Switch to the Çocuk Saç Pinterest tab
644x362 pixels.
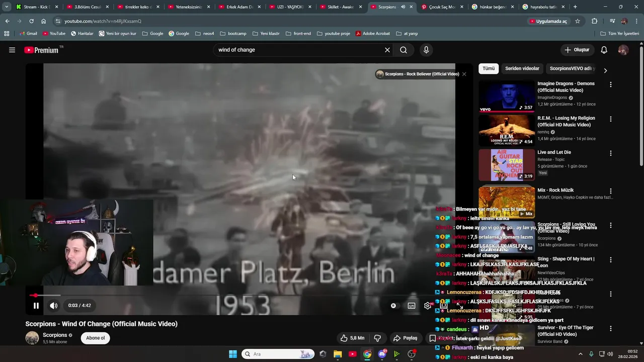443,7
